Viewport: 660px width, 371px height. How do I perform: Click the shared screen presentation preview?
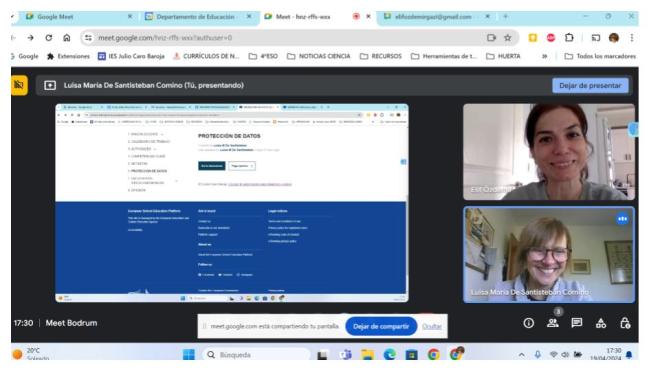click(232, 203)
